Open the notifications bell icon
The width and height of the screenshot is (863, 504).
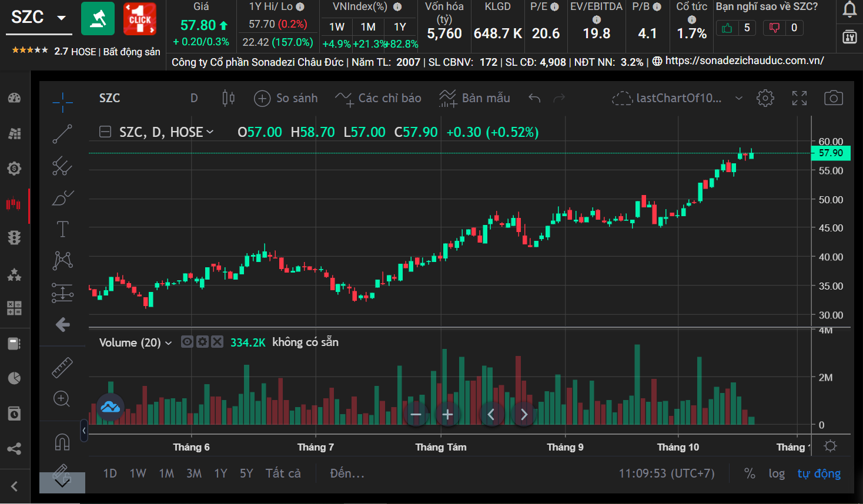[x=849, y=10]
